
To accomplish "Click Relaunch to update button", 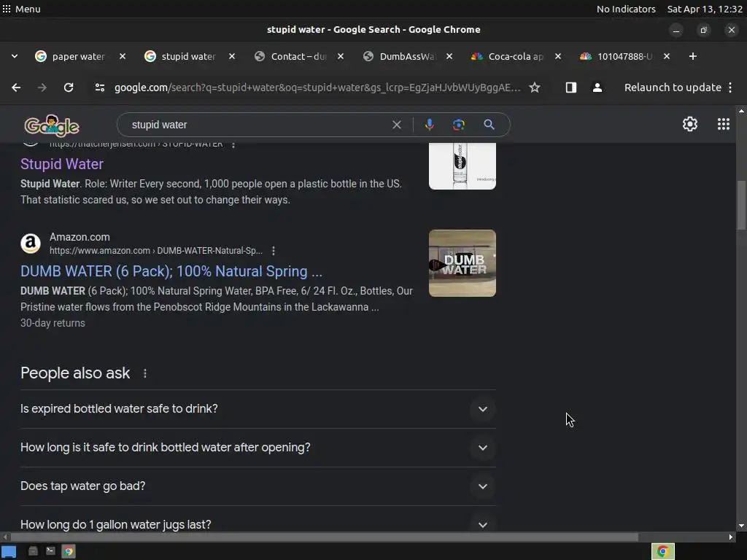I will [673, 87].
